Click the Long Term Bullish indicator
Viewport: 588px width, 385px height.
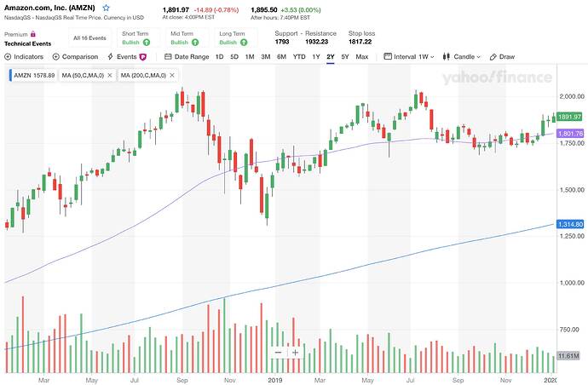[x=237, y=37]
